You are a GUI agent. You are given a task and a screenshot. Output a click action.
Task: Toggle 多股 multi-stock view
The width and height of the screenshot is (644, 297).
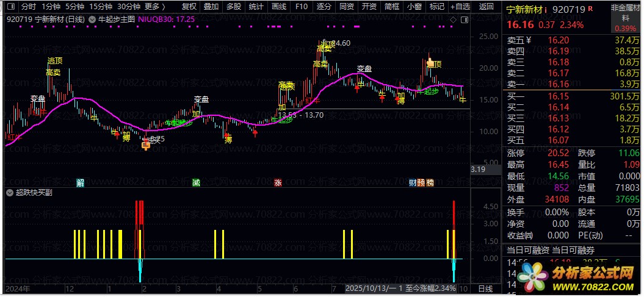pos(233,7)
